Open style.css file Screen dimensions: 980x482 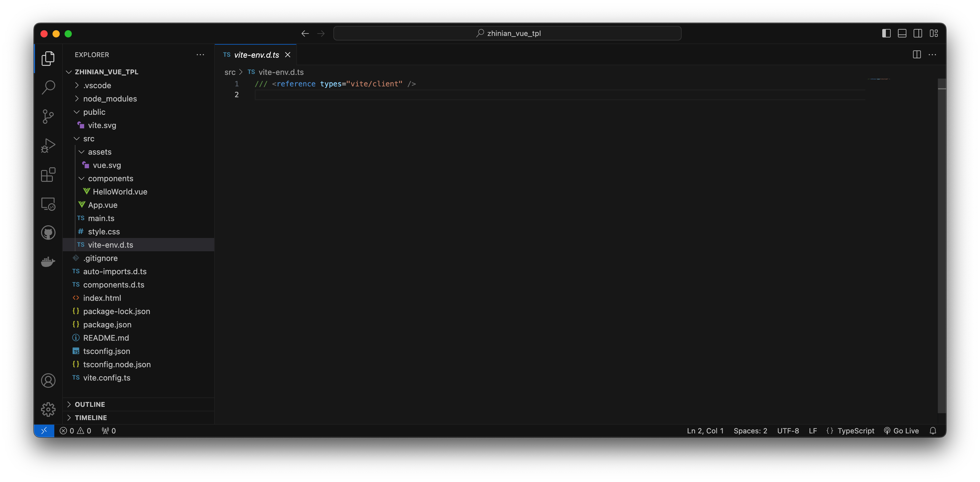point(139,232)
